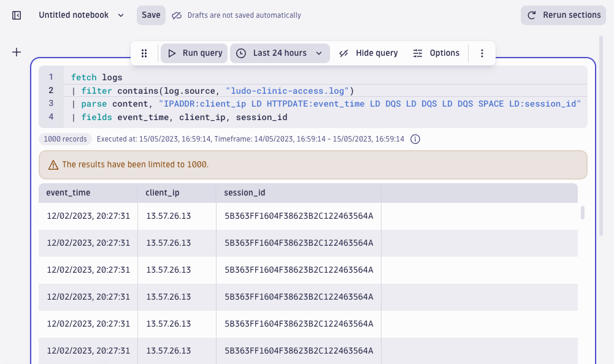Click the crossed-out drafts icon near Save
The image size is (614, 364).
[x=178, y=15]
